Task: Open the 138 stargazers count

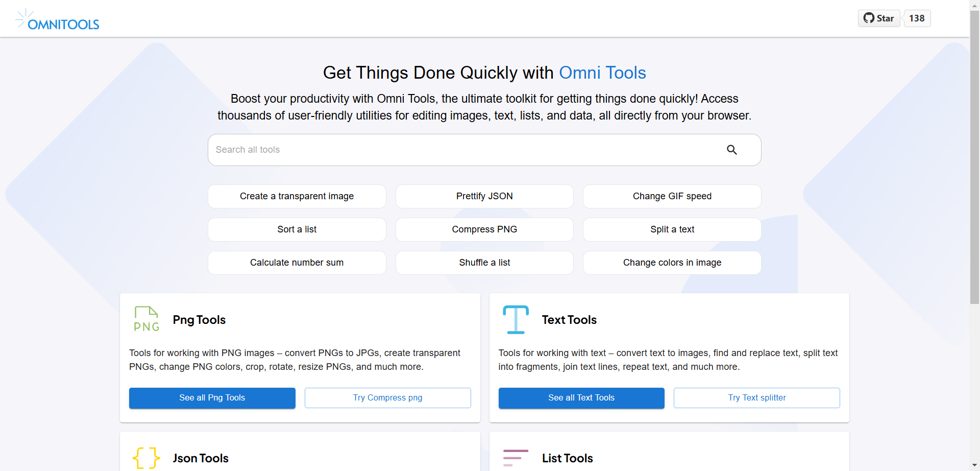Action: [x=917, y=18]
